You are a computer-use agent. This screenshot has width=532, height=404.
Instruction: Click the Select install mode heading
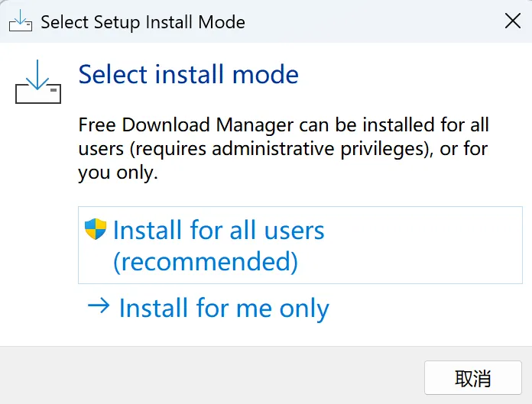[x=188, y=74]
